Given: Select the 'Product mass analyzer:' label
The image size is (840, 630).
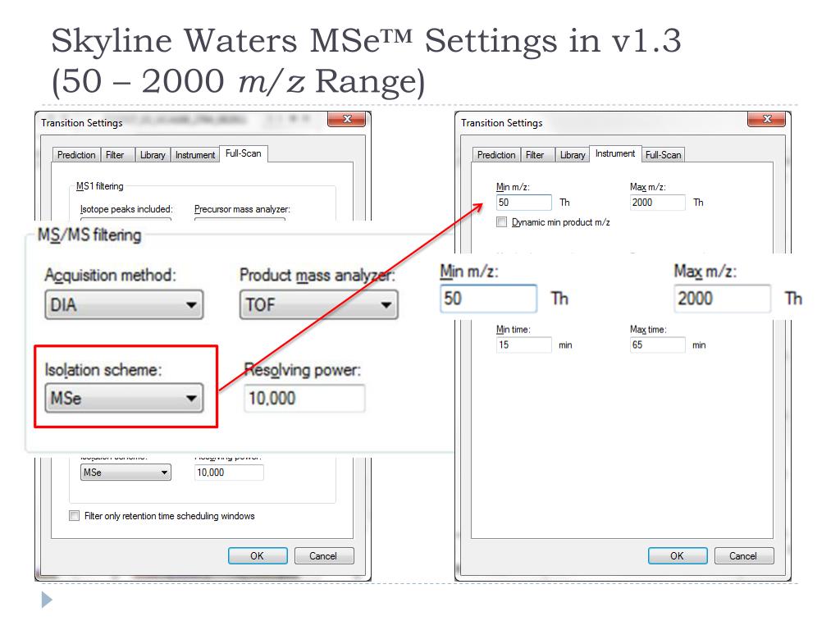Looking at the screenshot, I should (317, 275).
